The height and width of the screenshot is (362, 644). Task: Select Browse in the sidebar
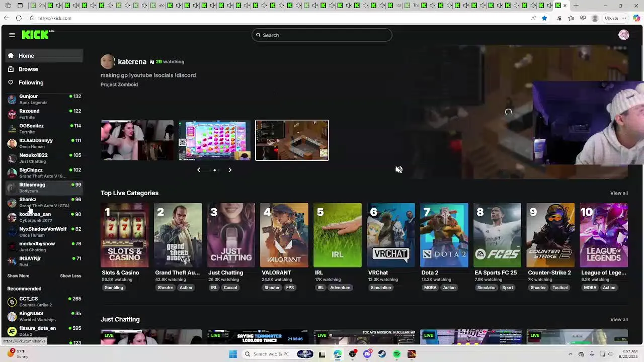coord(44,69)
